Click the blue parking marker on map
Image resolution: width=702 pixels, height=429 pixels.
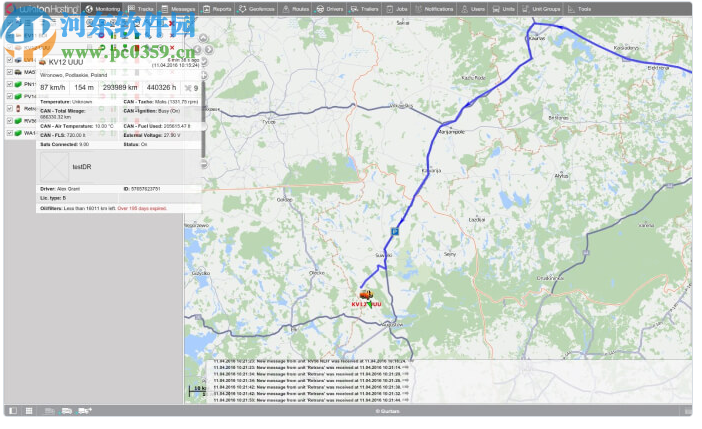(x=394, y=232)
